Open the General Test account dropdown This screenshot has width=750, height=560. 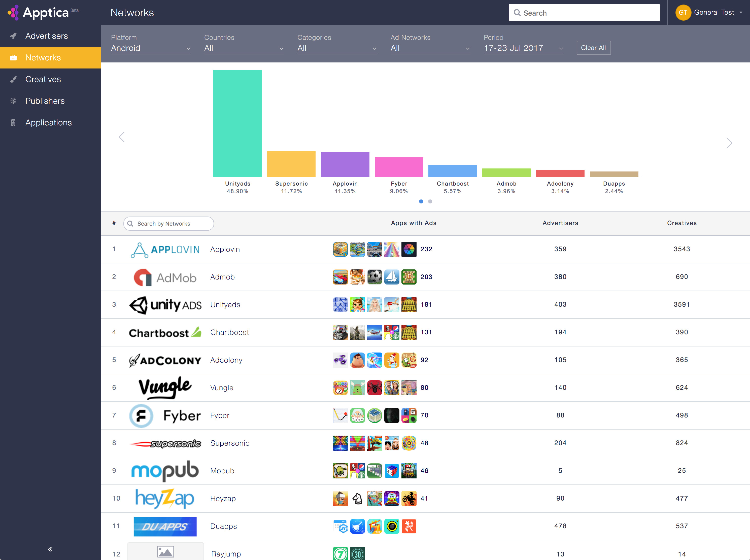pyautogui.click(x=718, y=13)
